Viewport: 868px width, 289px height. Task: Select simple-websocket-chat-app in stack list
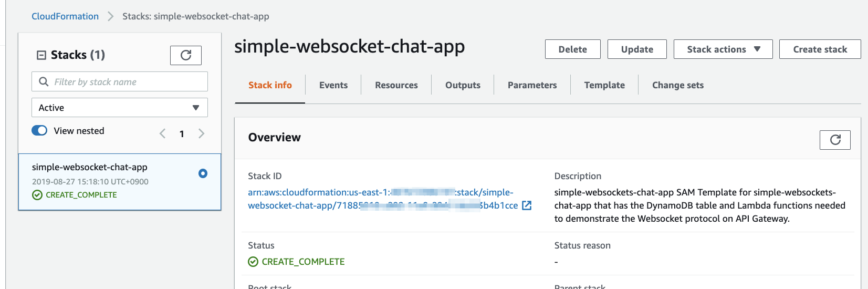[x=120, y=182]
